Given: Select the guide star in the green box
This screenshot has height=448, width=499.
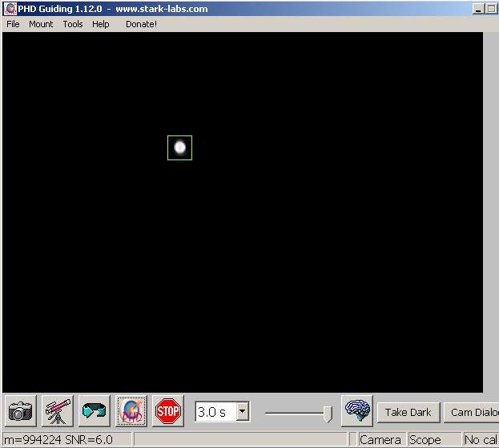Looking at the screenshot, I should point(179,147).
